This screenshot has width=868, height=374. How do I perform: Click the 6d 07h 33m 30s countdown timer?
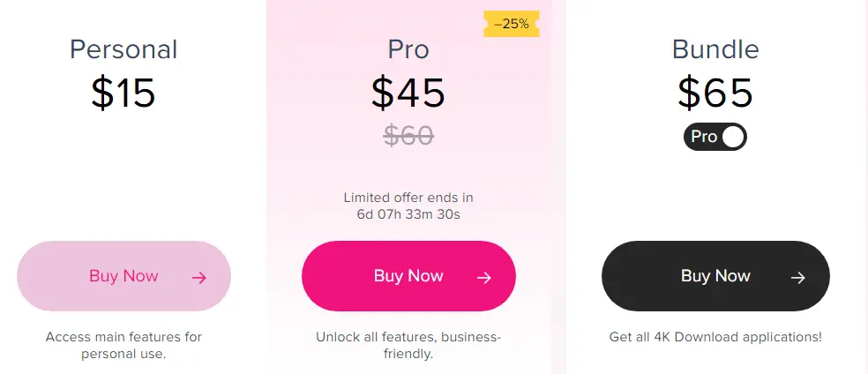click(408, 214)
